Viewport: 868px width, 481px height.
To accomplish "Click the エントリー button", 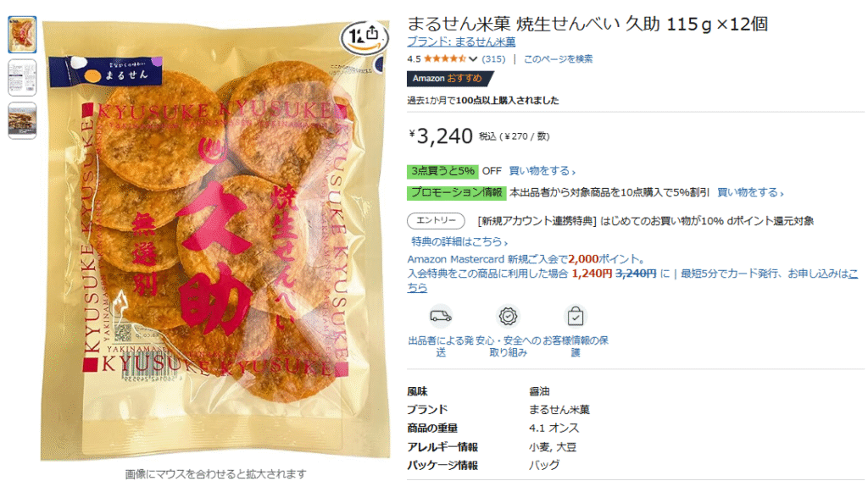I will [x=436, y=220].
